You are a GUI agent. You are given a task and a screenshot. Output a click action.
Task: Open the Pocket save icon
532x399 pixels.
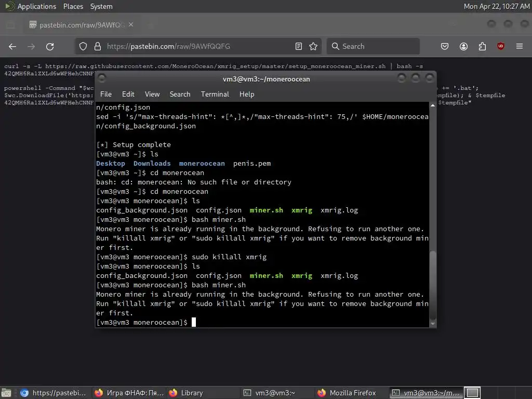tap(445, 46)
